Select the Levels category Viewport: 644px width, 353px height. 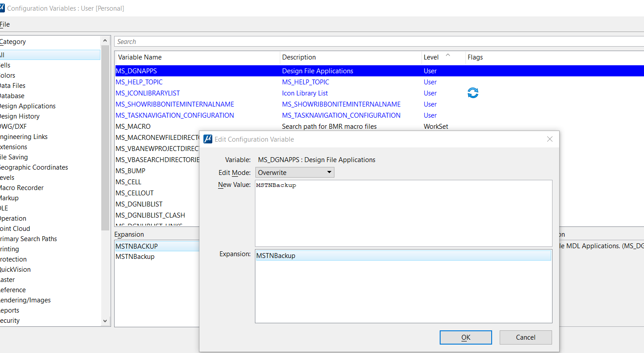click(x=7, y=178)
